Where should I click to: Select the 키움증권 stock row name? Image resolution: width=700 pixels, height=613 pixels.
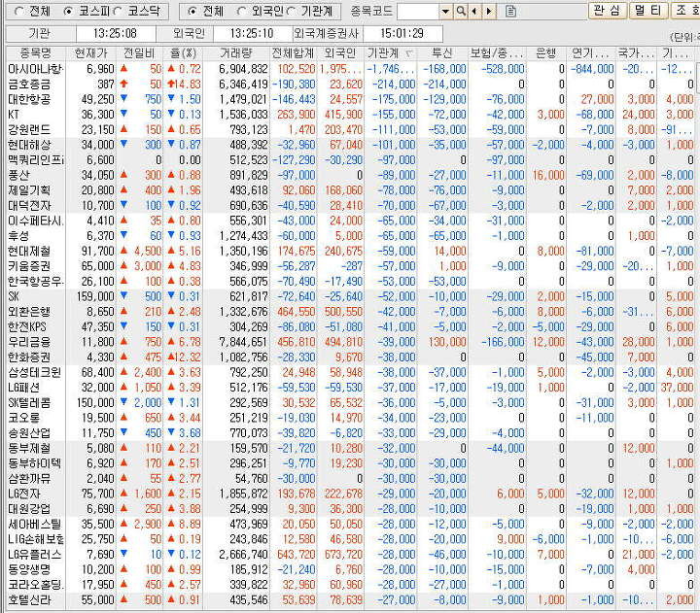pyautogui.click(x=29, y=266)
